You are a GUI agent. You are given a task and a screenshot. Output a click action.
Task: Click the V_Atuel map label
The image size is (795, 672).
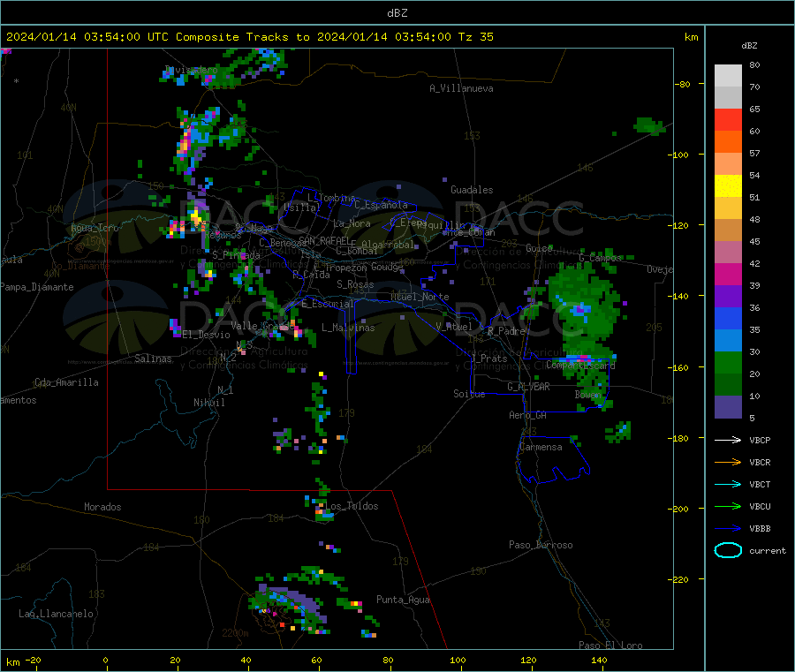coord(454,327)
